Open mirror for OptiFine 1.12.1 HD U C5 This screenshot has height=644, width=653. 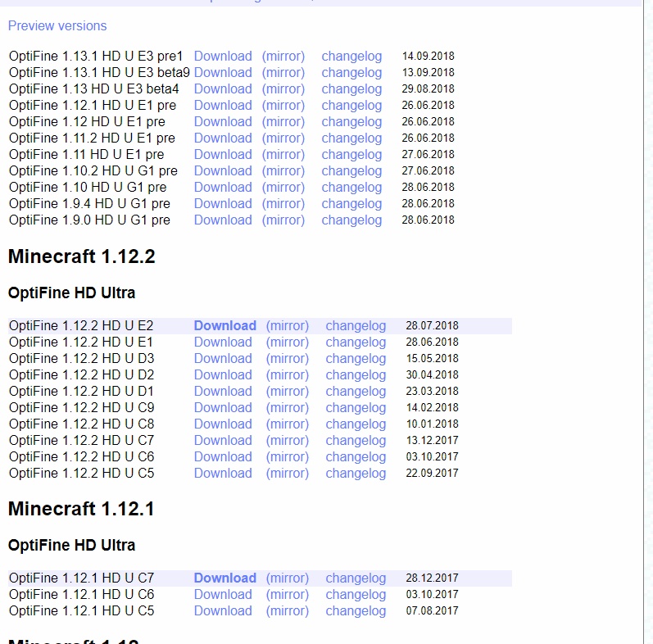coord(288,610)
